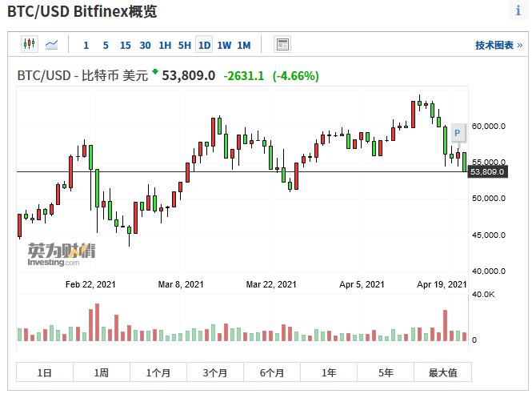Switch to line chart type
This screenshot has height=394, width=532.
pos(52,45)
